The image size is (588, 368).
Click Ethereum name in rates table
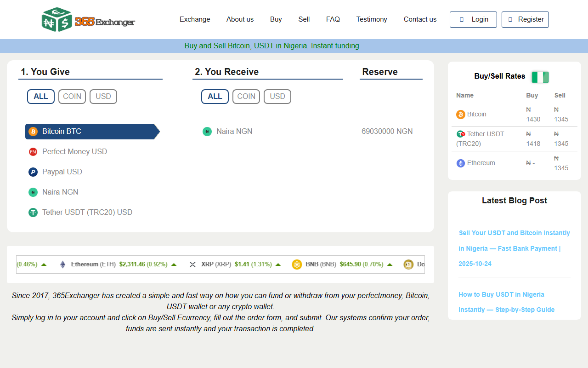click(x=481, y=163)
